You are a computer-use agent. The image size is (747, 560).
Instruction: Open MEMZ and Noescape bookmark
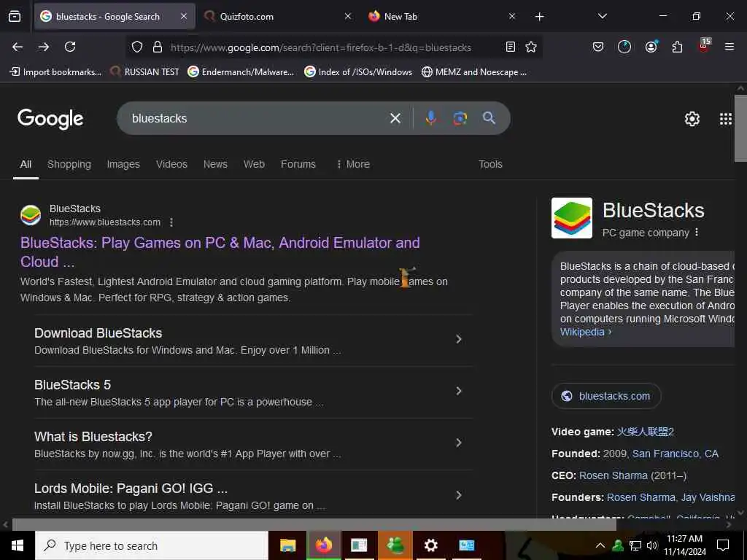[x=474, y=72]
